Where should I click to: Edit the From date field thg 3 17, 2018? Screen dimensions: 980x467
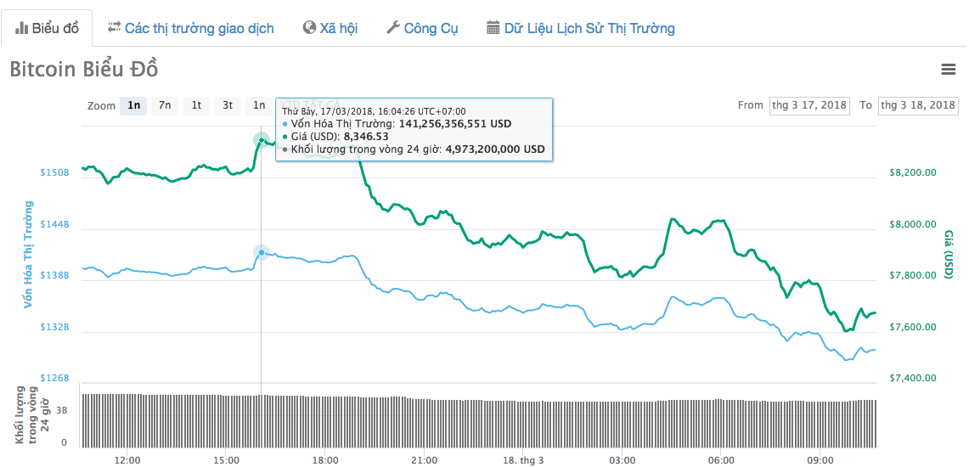pos(808,105)
